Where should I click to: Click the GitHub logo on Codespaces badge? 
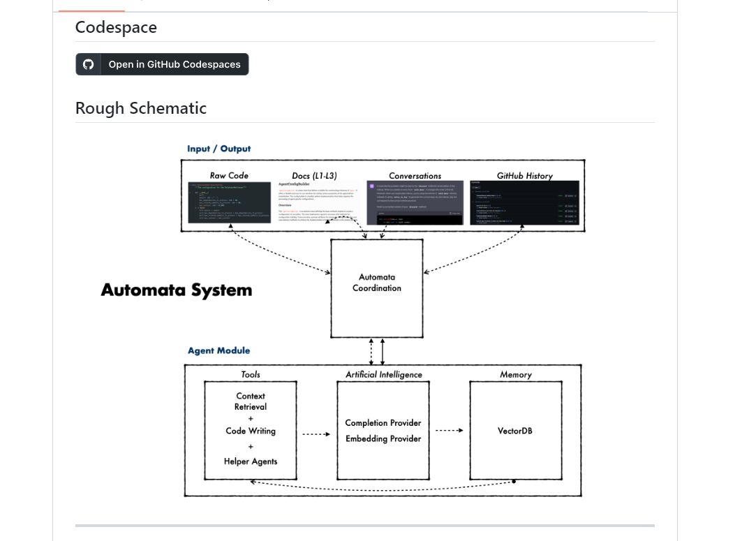(x=88, y=64)
